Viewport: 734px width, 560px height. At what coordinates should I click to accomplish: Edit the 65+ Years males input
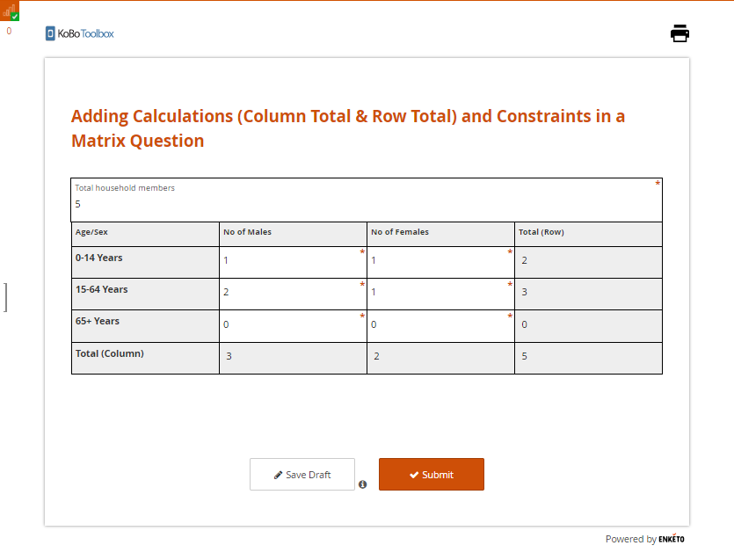pyautogui.click(x=292, y=324)
